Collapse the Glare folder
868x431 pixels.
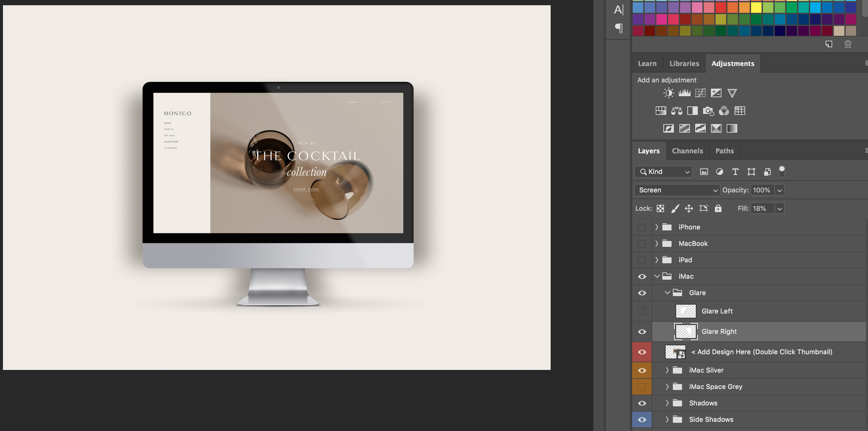[x=667, y=292]
